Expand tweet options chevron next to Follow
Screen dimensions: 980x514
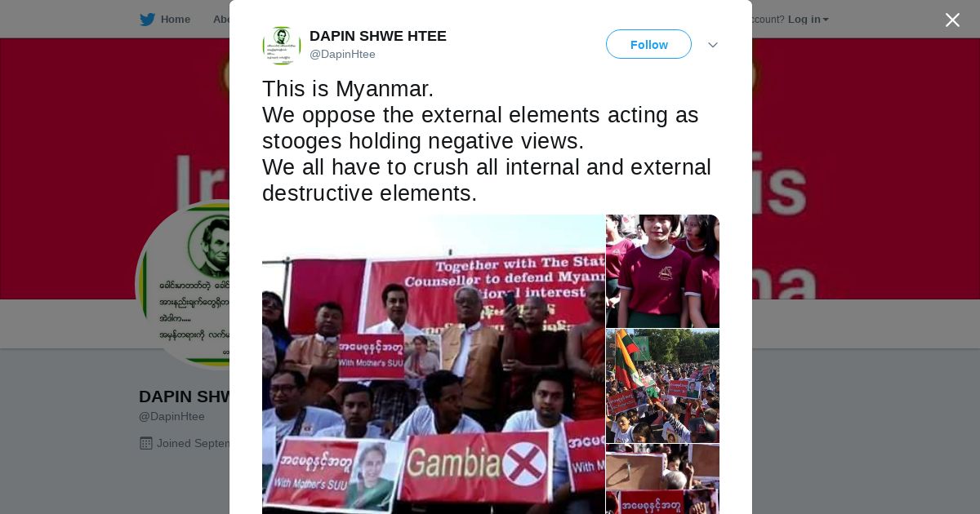point(713,45)
